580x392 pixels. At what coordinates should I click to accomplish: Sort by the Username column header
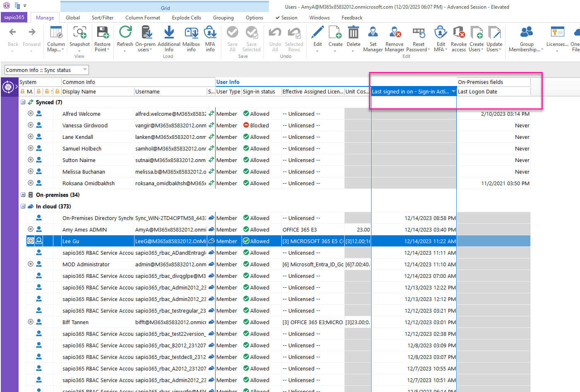click(170, 91)
